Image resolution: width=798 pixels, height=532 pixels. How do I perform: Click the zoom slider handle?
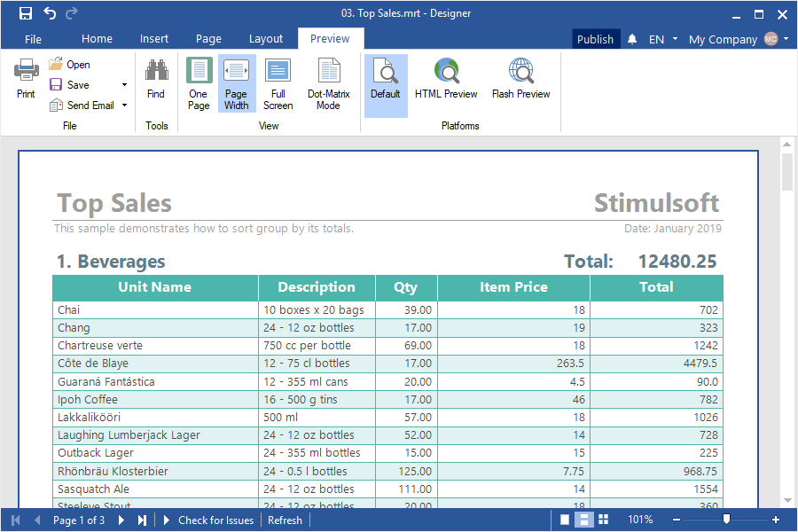coord(726,520)
